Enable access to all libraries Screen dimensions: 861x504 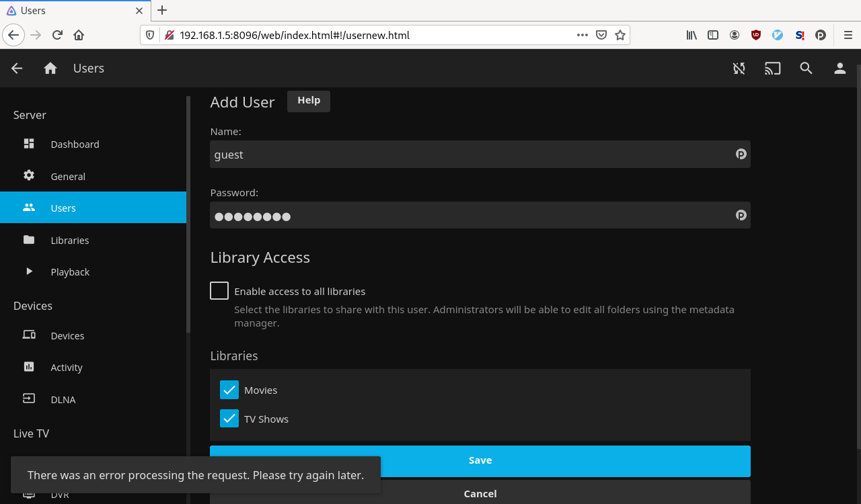pyautogui.click(x=219, y=290)
